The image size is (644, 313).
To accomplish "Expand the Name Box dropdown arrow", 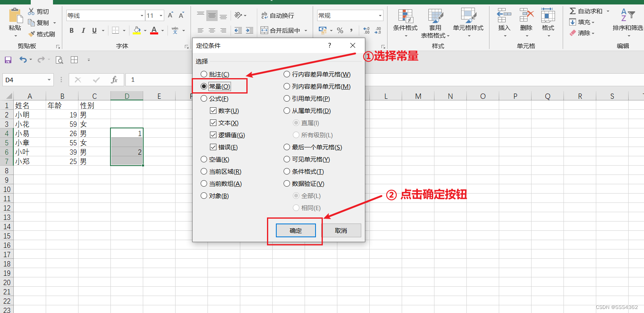I will [49, 80].
